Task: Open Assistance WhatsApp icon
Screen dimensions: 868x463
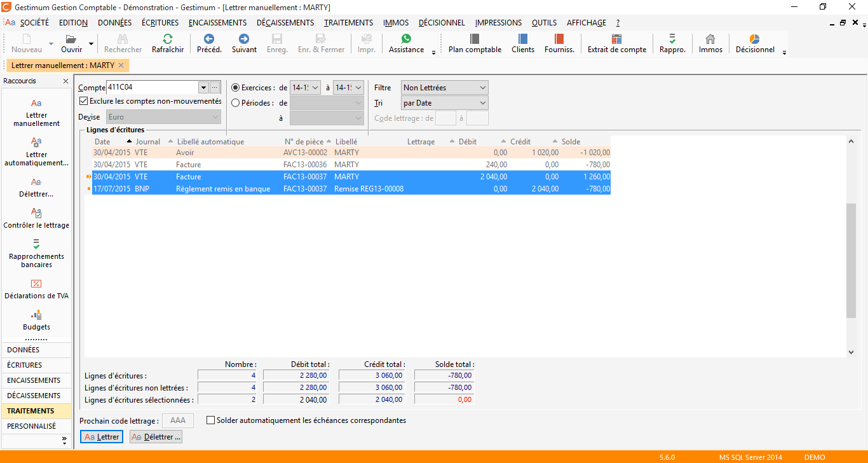Action: 406,39
